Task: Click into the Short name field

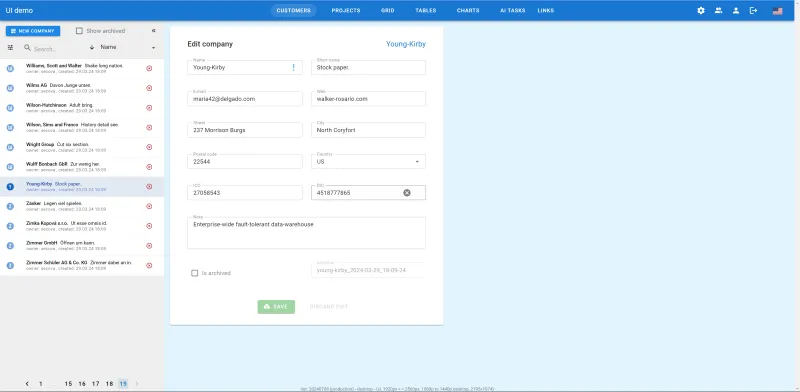Action: (x=368, y=67)
